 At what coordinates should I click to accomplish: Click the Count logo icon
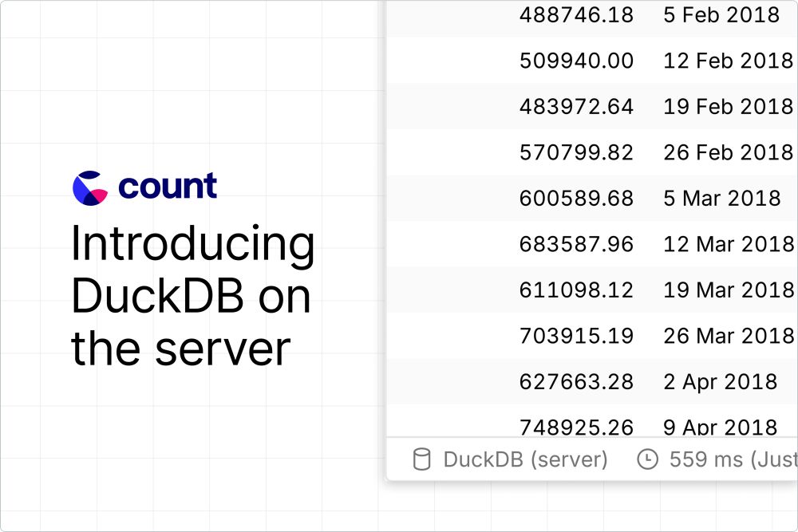[90, 187]
